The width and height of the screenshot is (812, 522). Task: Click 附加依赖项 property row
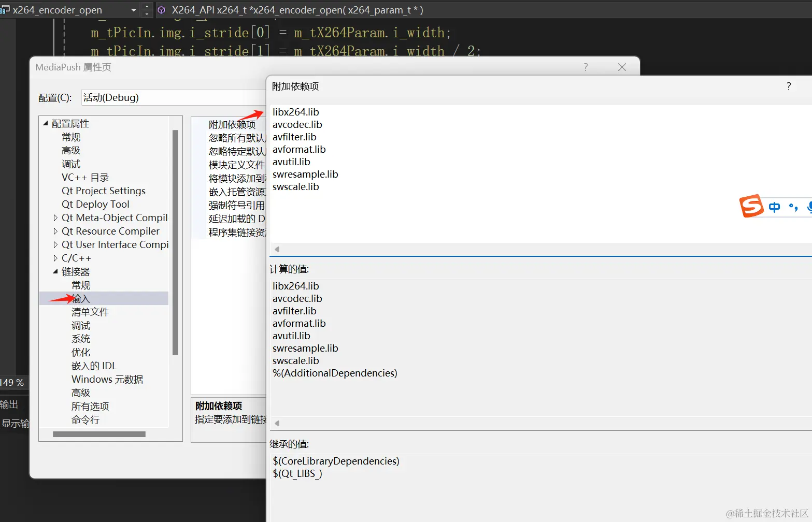click(232, 125)
